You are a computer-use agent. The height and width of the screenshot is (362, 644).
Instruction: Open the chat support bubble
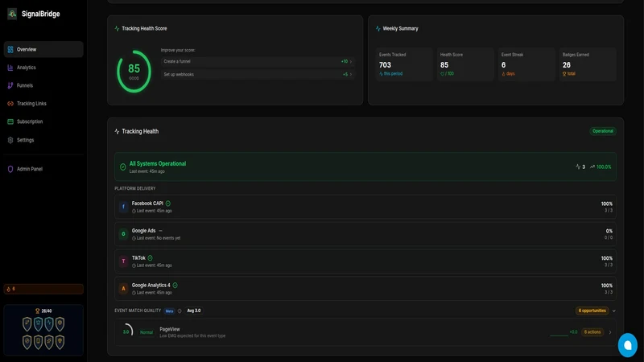pyautogui.click(x=628, y=345)
